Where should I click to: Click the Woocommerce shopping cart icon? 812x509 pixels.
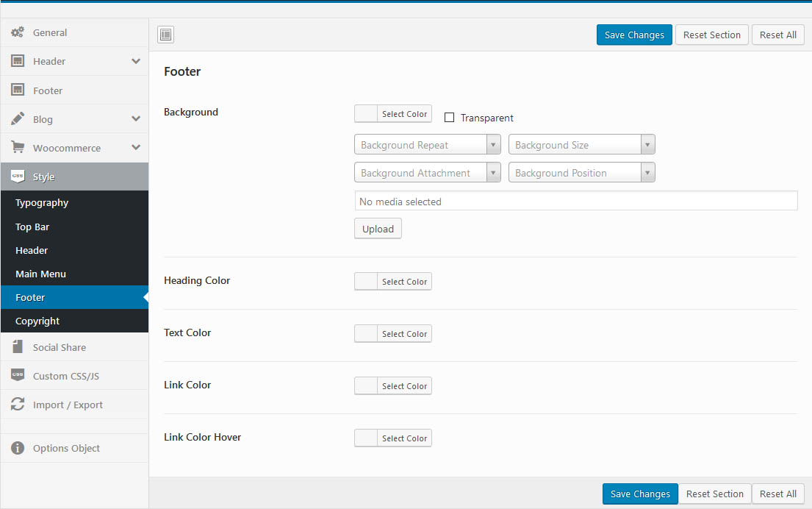pos(18,148)
